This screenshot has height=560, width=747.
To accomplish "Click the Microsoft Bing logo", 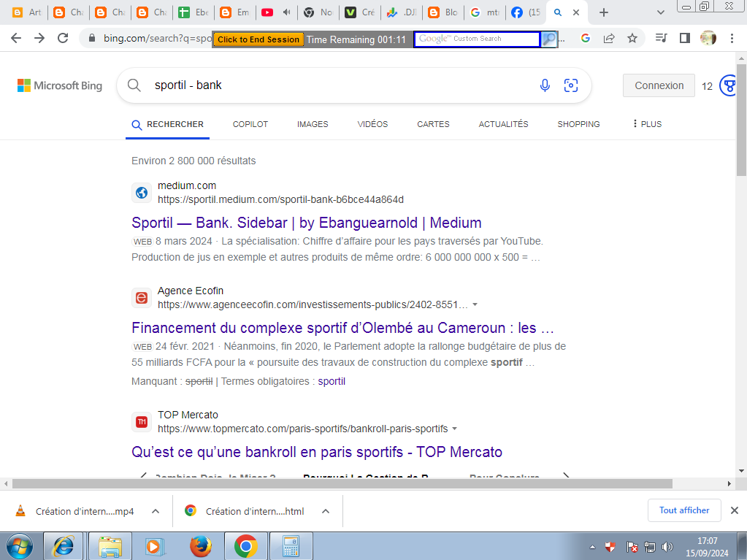I will pyautogui.click(x=60, y=85).
